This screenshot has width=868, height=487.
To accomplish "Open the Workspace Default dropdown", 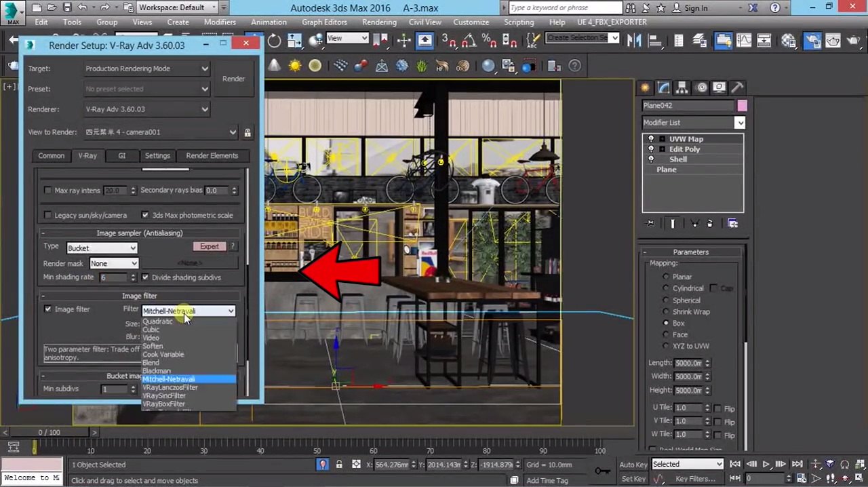I will tap(178, 7).
